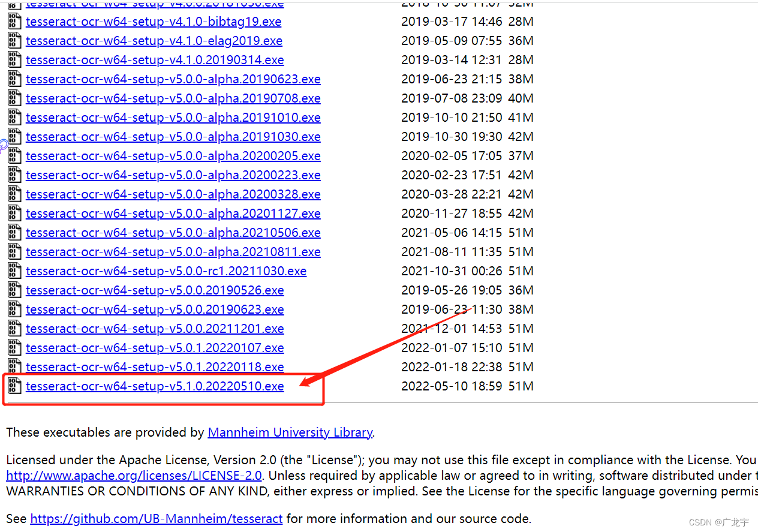
Task: Click the timestamp "2020-02-05 17:05"
Action: pyautogui.click(x=452, y=156)
